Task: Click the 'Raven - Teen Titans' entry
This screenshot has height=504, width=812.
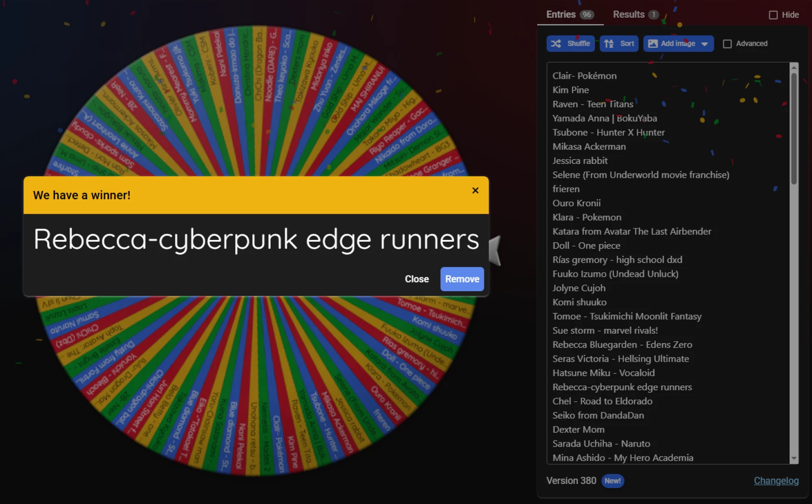Action: [x=593, y=104]
